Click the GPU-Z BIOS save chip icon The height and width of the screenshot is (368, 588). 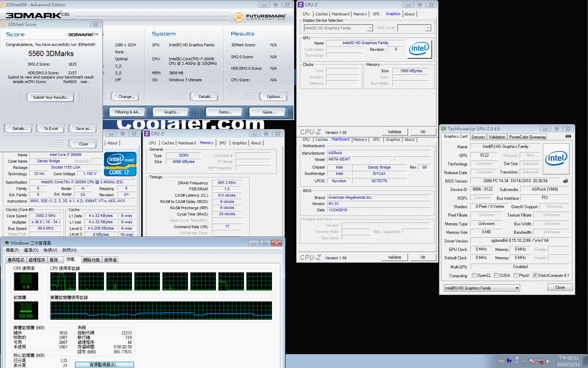pyautogui.click(x=566, y=181)
